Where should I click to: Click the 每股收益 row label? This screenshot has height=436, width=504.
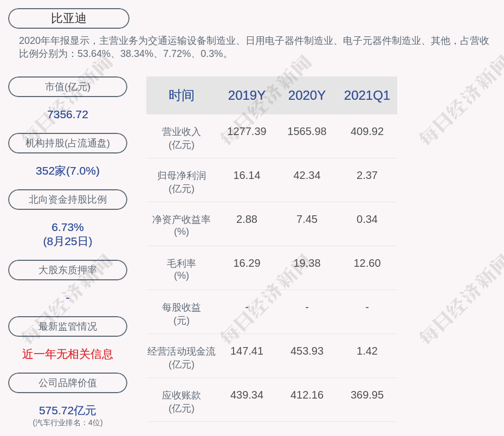point(182,314)
